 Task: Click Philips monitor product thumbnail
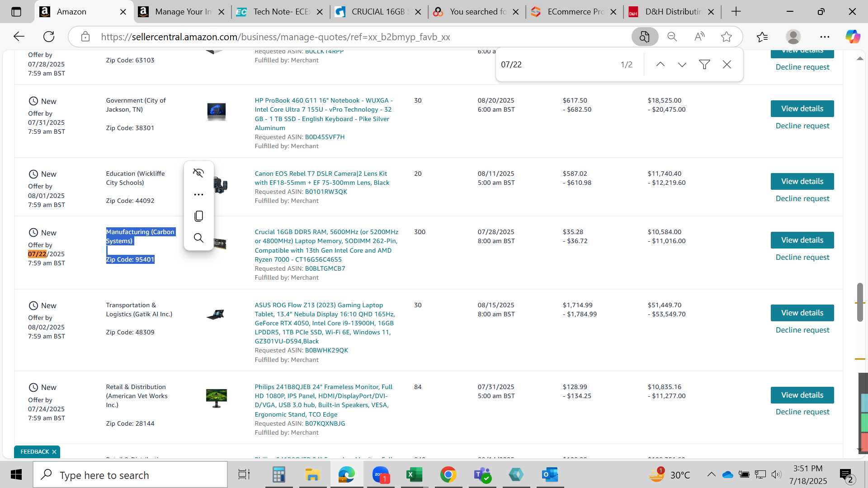click(x=216, y=398)
